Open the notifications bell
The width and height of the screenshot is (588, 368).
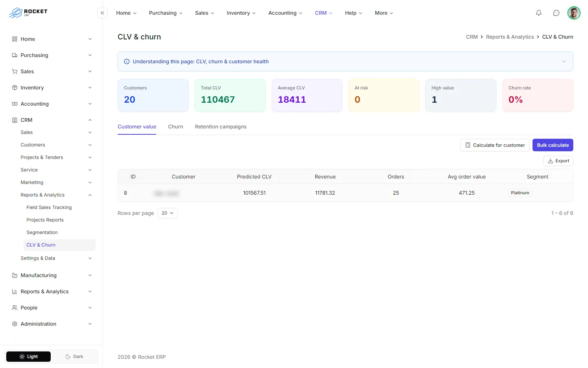539,13
